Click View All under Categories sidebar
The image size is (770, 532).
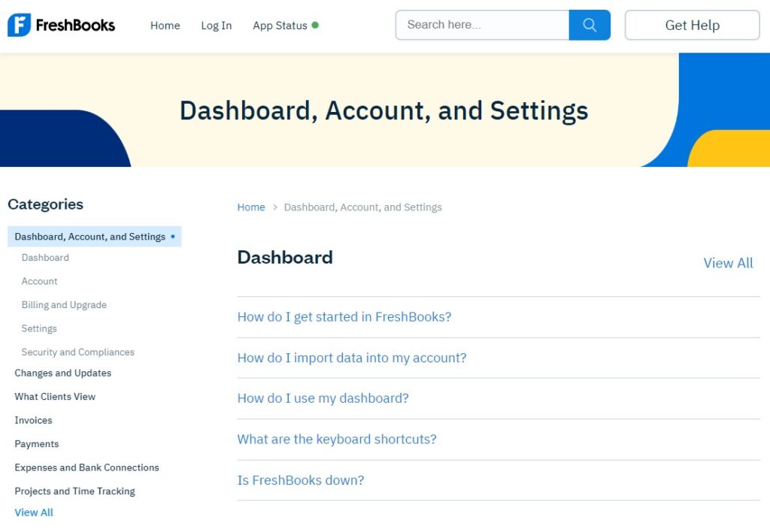point(34,512)
